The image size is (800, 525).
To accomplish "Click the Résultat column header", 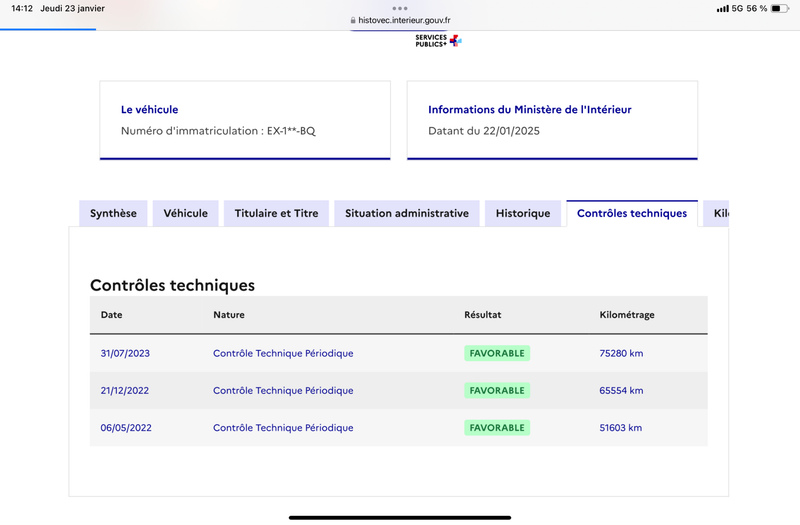I will [x=483, y=315].
